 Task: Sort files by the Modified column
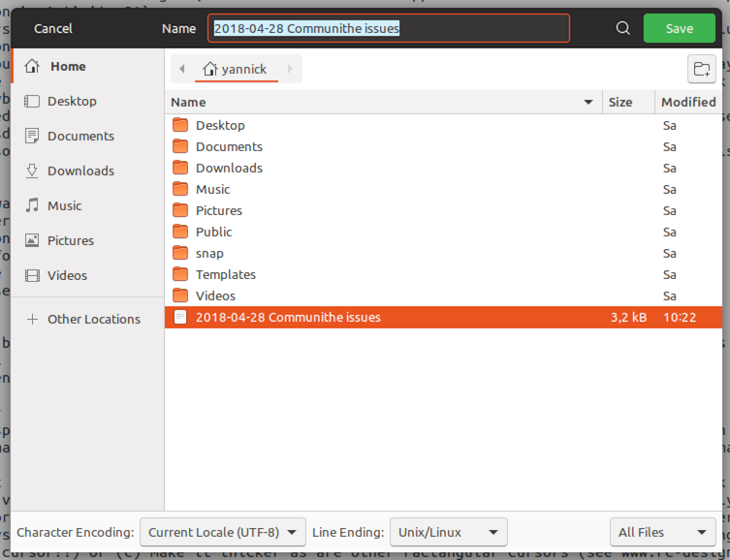(x=688, y=102)
